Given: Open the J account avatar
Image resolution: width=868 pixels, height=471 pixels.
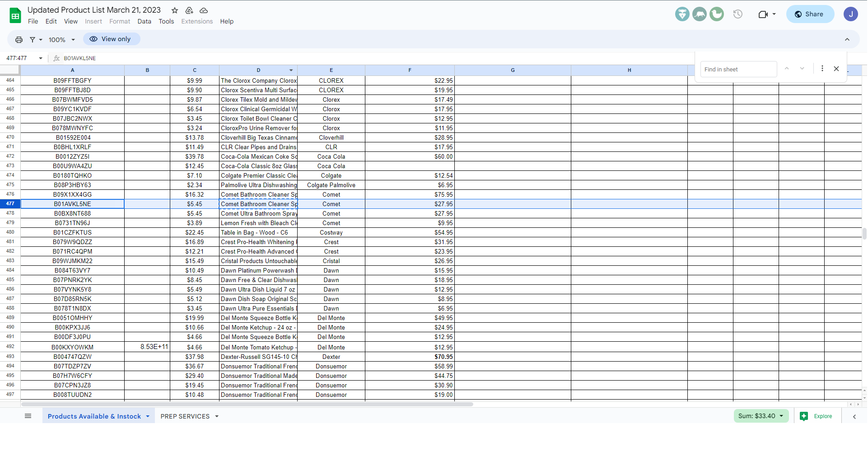Looking at the screenshot, I should coord(851,14).
